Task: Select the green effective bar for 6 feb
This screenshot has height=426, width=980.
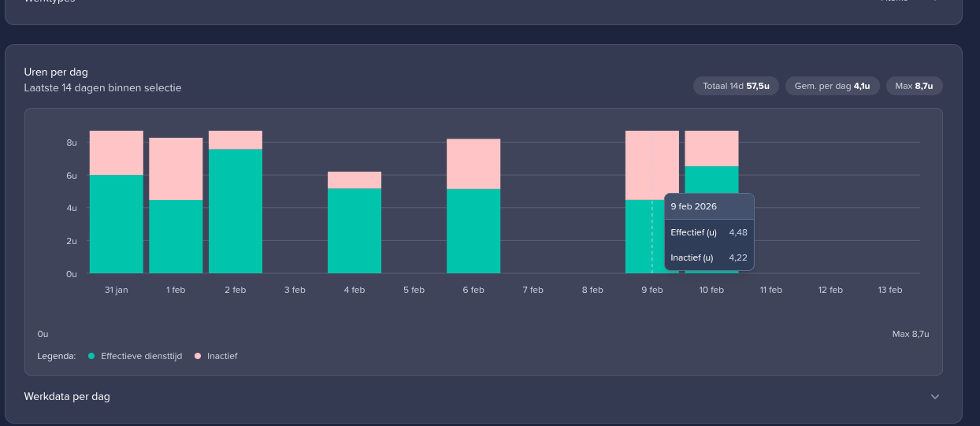Action: 473,231
